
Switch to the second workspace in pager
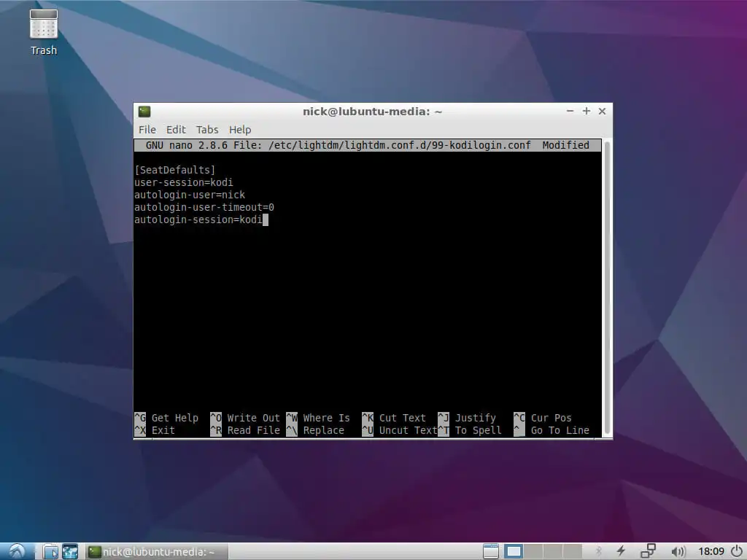534,551
